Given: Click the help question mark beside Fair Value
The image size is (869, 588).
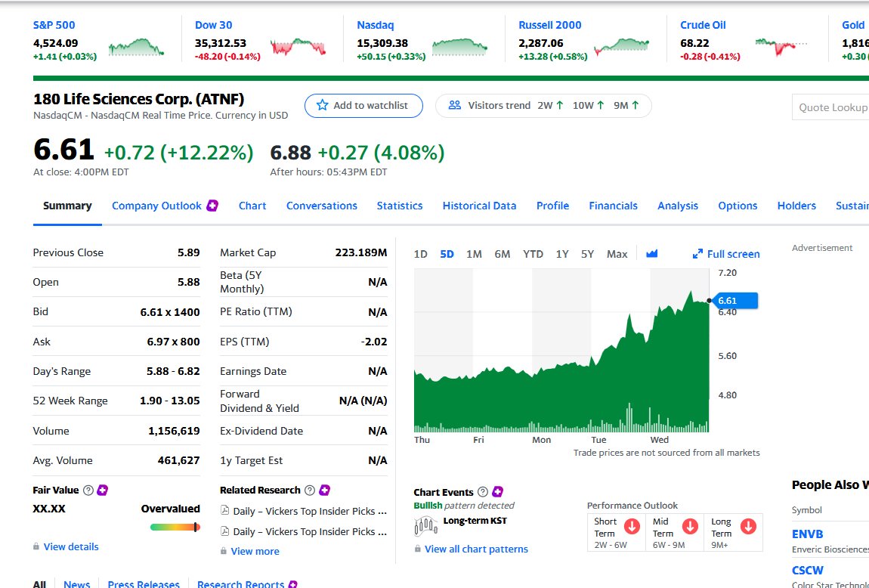Looking at the screenshot, I should [88, 490].
